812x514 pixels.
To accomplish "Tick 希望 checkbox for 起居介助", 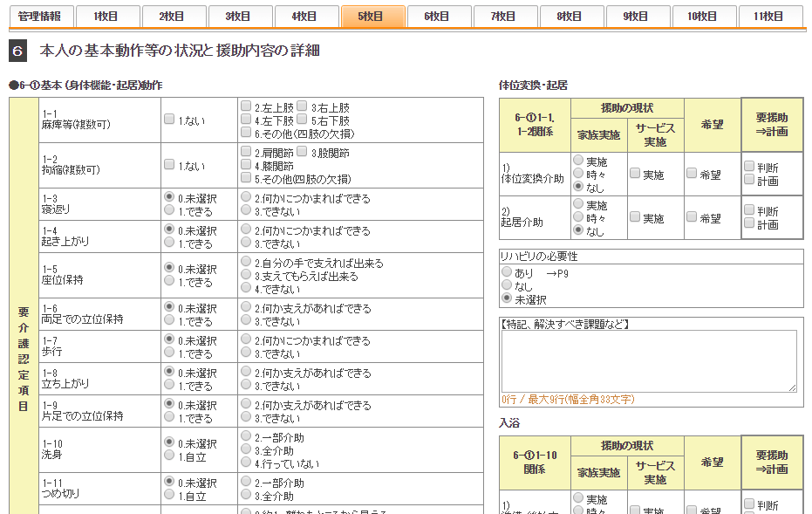I will 692,218.
